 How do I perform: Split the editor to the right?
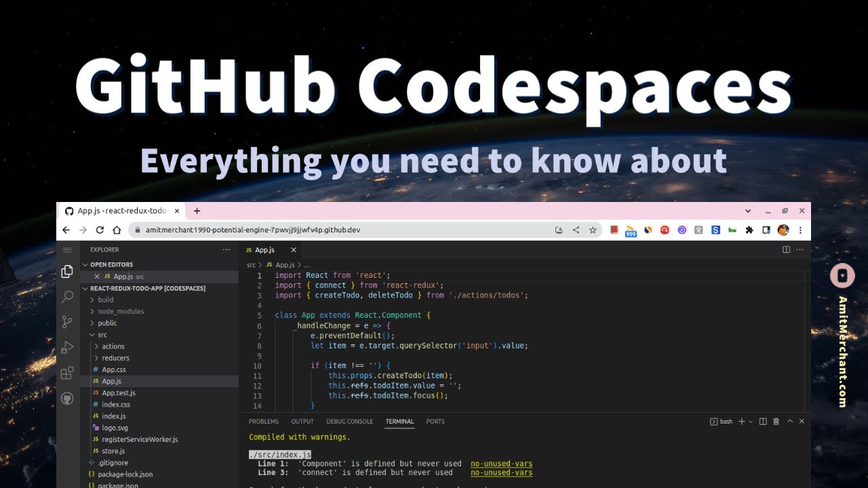point(787,249)
